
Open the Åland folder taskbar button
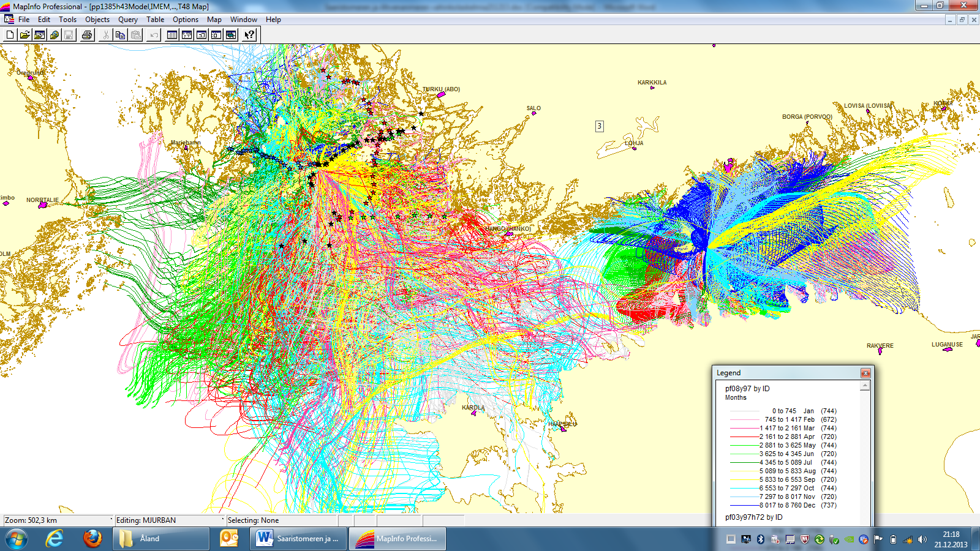coord(160,539)
